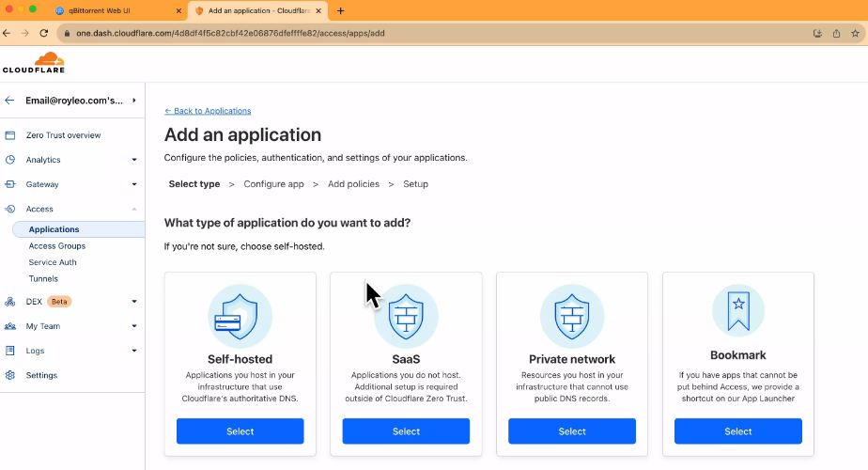Image resolution: width=868 pixels, height=470 pixels.
Task: Follow the Back to Applications link
Action: [208, 111]
